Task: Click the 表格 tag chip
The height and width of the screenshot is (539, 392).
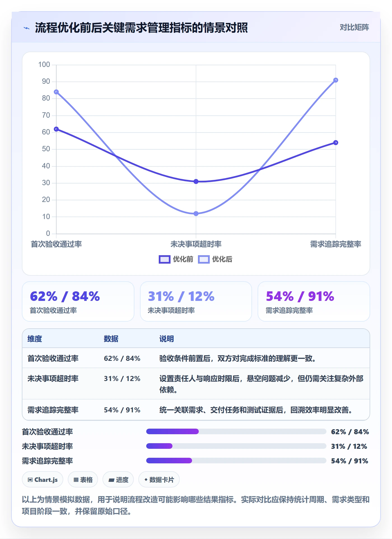Action: [83, 480]
